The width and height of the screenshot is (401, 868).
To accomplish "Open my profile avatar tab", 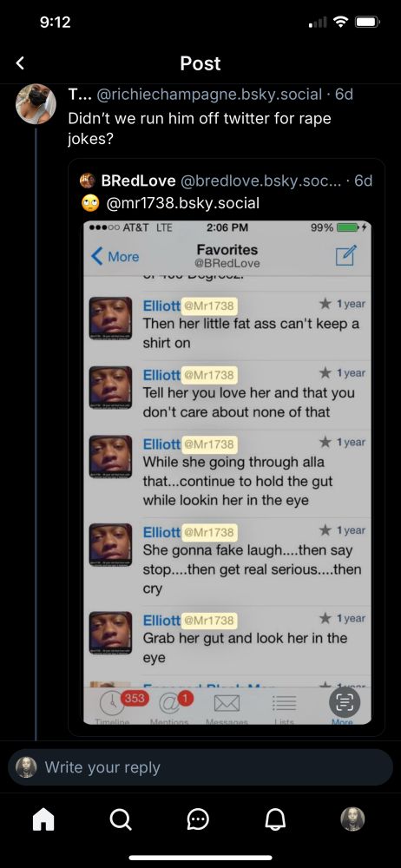I will tap(352, 819).
